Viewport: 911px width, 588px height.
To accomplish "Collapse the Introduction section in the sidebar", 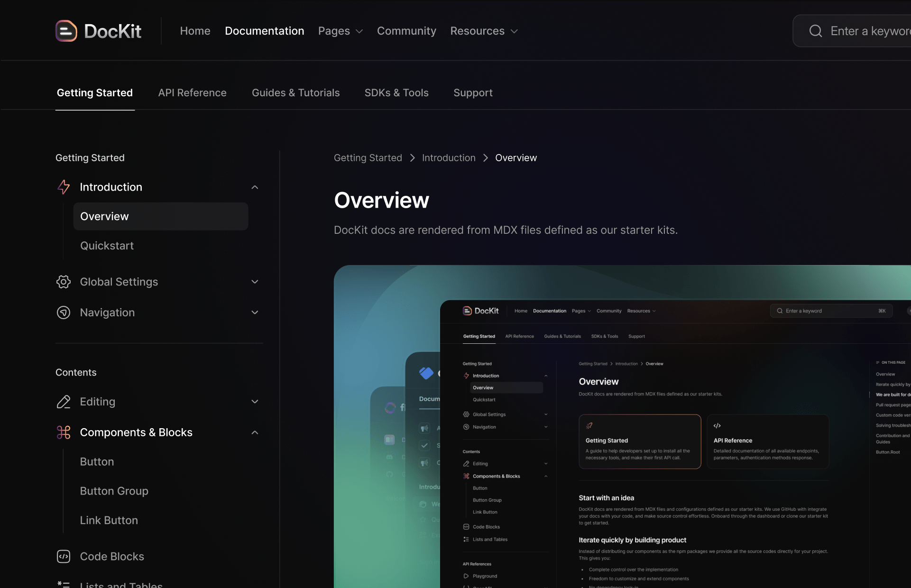I will 255,187.
